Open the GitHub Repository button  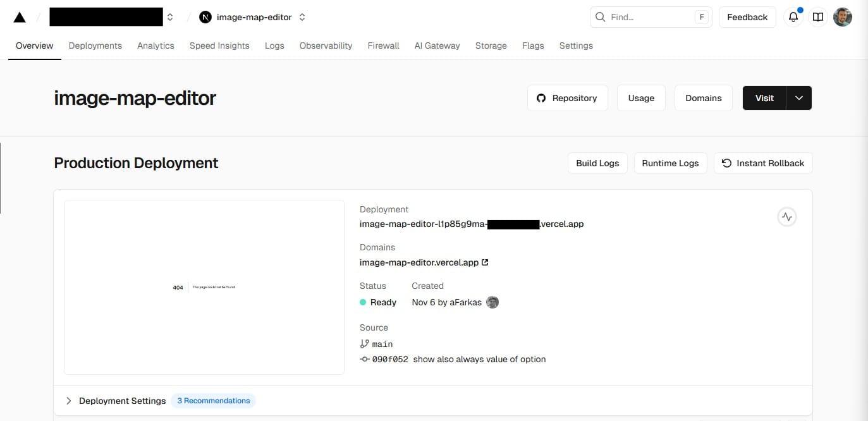[x=567, y=98]
